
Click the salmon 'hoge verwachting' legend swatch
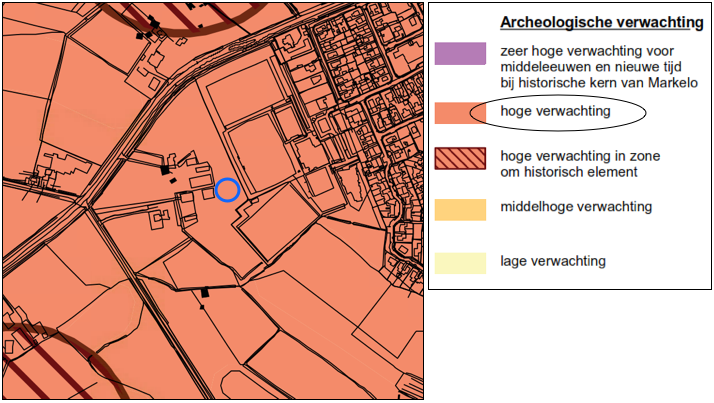pos(460,113)
